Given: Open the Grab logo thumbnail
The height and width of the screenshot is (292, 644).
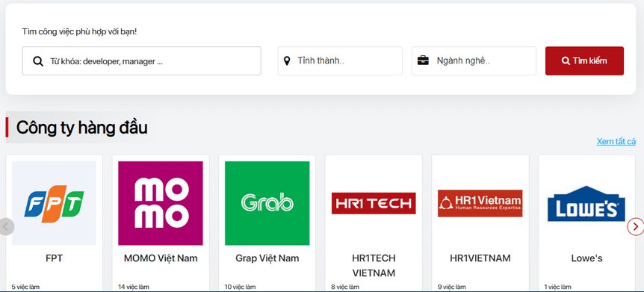Looking at the screenshot, I should click(x=267, y=203).
